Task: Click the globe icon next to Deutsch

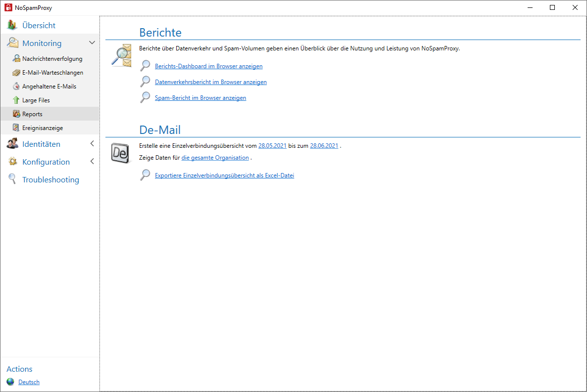Action: click(10, 382)
